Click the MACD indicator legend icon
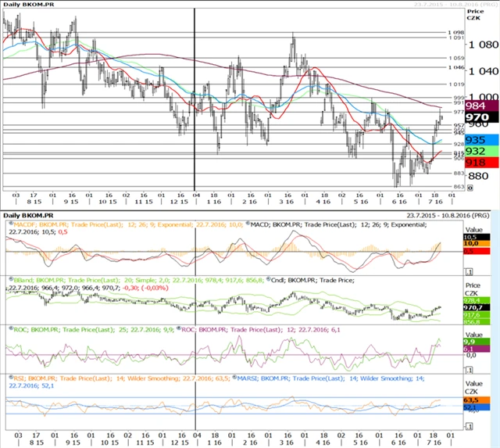The image size is (500, 448). pos(248,225)
